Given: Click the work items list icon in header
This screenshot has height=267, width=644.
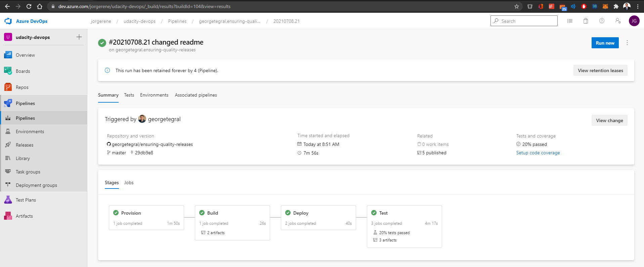Looking at the screenshot, I should [570, 21].
